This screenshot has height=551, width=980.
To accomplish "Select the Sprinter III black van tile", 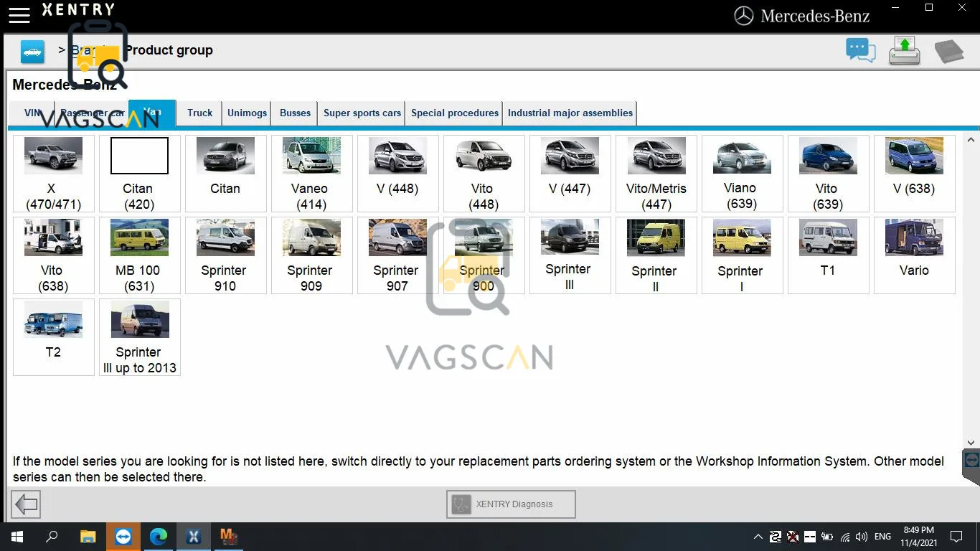I will 570,255.
